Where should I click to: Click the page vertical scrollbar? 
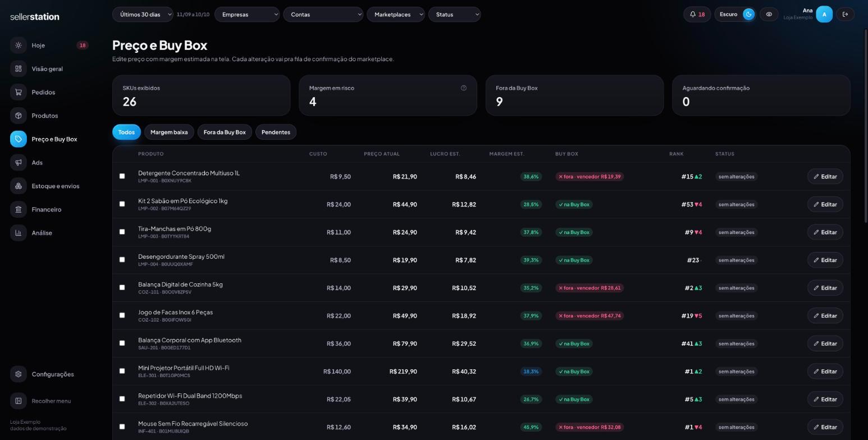tap(865, 126)
